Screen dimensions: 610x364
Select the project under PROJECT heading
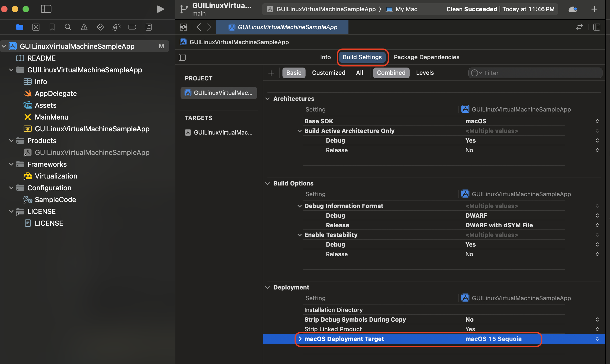[219, 93]
